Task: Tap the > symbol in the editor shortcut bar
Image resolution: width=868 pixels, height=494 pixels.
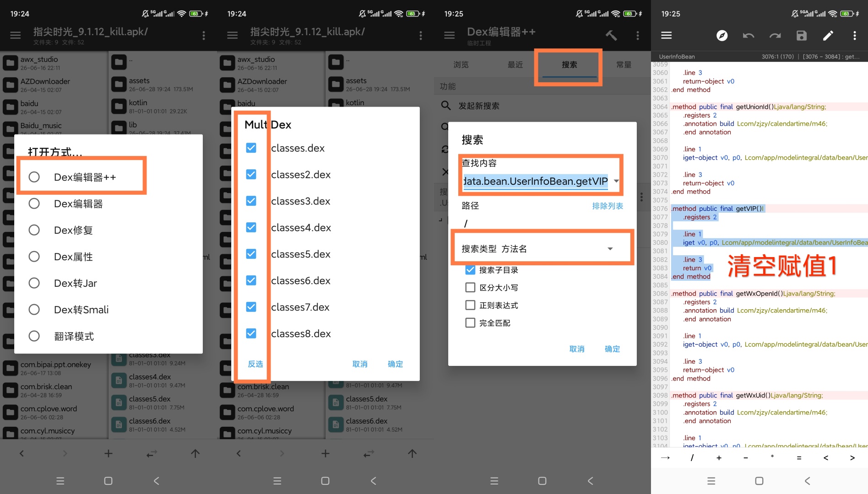Action: (x=852, y=457)
